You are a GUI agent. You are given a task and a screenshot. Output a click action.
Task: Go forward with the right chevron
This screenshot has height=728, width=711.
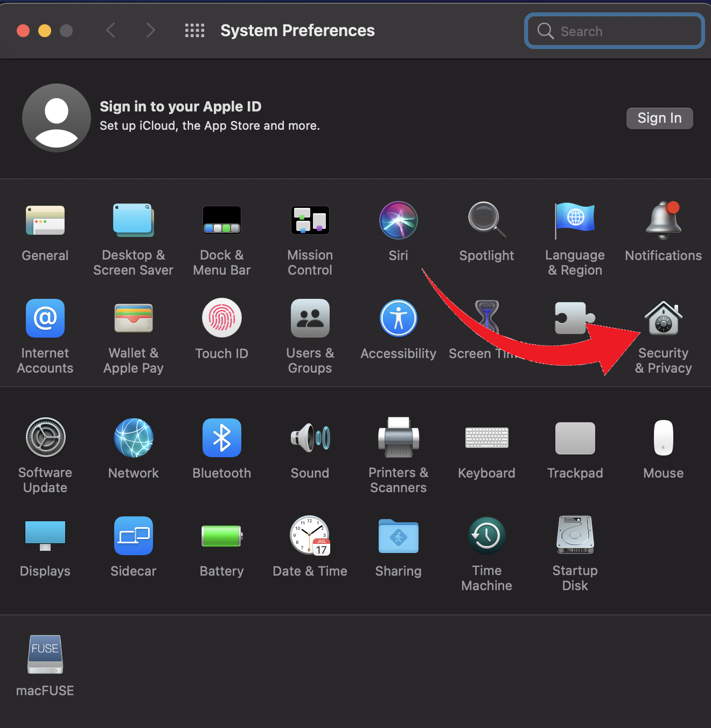151,31
